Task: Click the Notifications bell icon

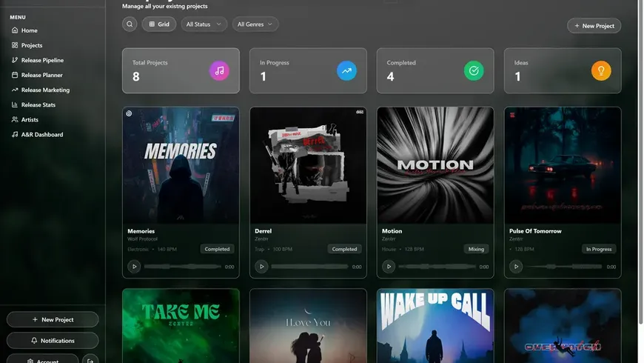Action: 34,340
